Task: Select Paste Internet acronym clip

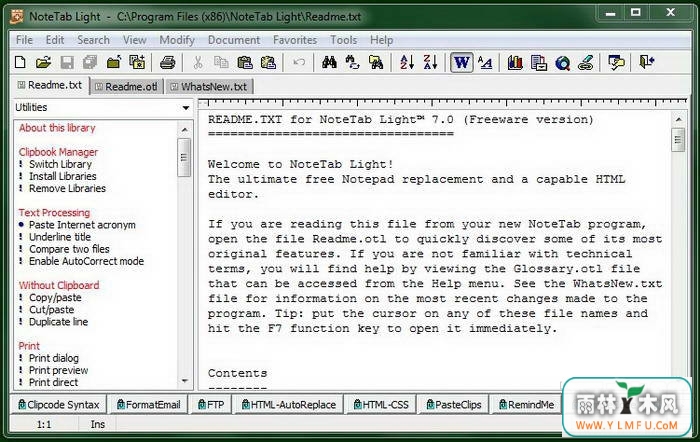Action: coord(82,225)
